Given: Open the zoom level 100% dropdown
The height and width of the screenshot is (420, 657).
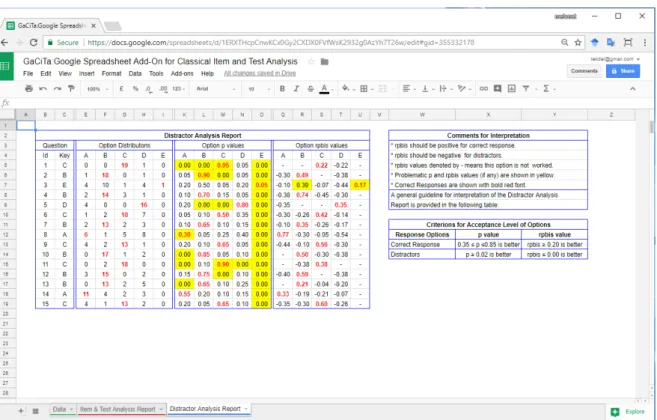Looking at the screenshot, I should pyautogui.click(x=97, y=89).
